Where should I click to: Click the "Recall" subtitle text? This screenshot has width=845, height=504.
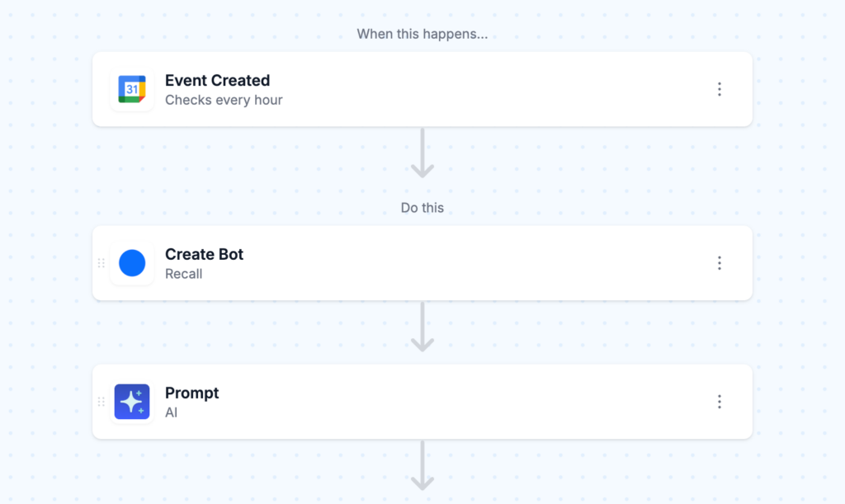[x=184, y=274]
